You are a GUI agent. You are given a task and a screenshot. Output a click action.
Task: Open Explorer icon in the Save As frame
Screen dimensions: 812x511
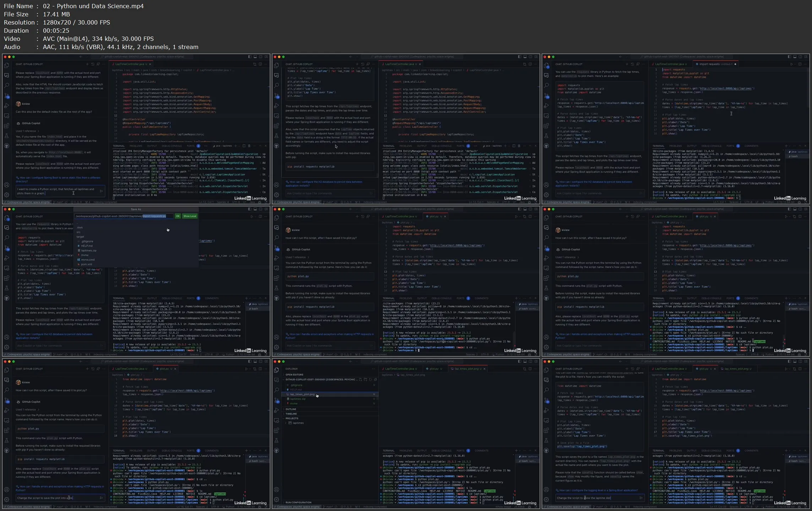[7, 218]
